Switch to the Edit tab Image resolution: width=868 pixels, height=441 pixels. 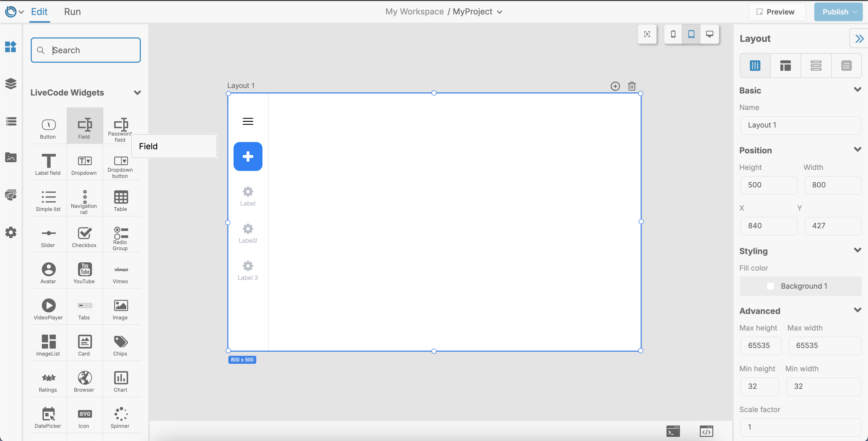[x=40, y=12]
